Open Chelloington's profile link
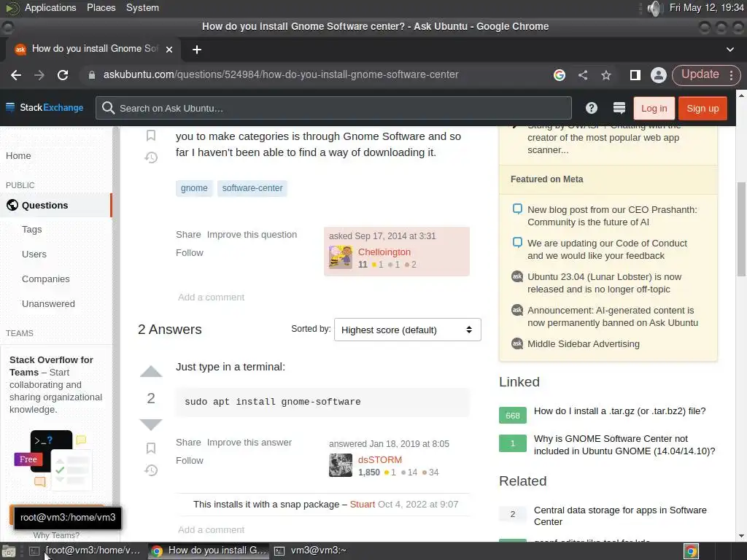This screenshot has height=560, width=747. pos(384,252)
